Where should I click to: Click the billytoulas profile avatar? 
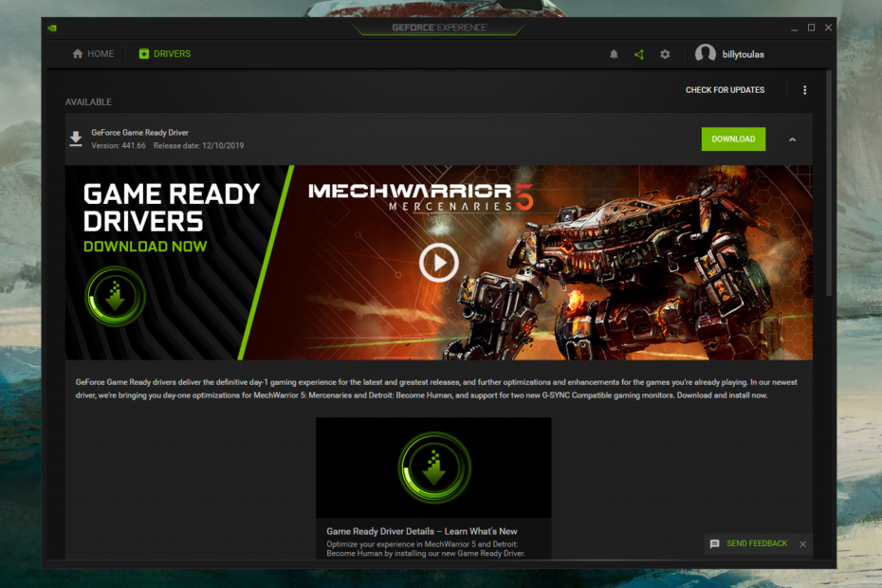[705, 54]
